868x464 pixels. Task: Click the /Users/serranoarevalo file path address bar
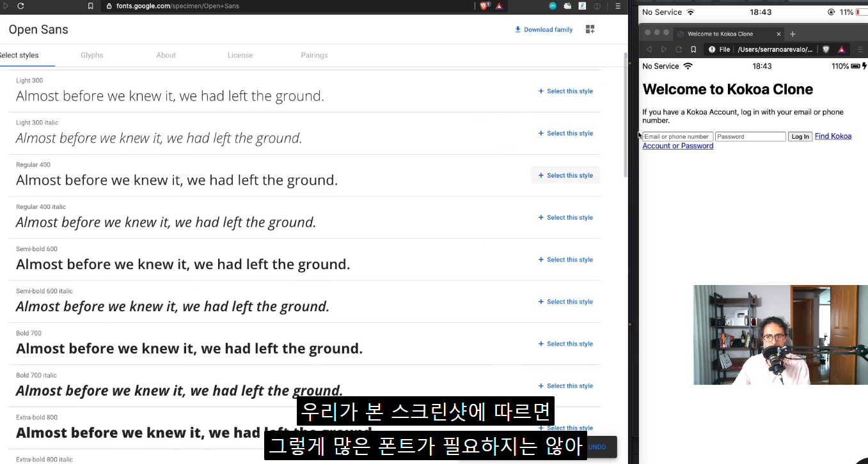(775, 49)
